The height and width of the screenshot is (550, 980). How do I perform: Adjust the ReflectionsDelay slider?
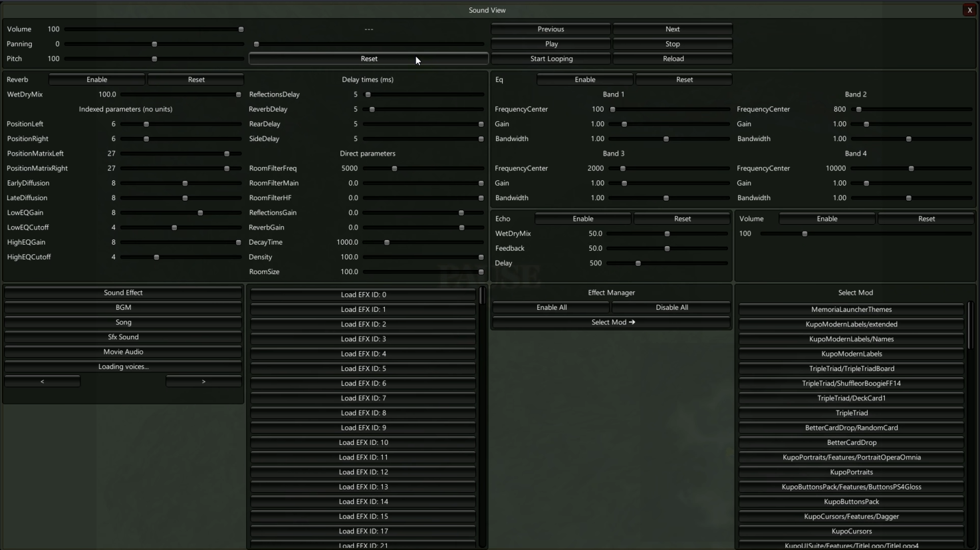[x=423, y=94]
